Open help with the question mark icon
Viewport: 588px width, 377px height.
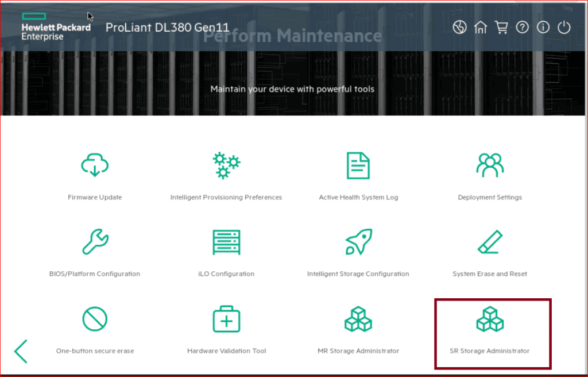coord(522,28)
